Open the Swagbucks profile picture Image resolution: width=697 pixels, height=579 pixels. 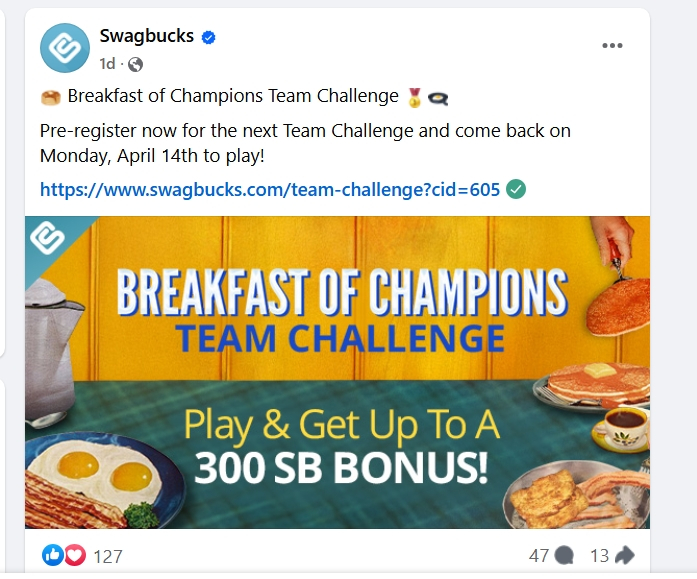pos(65,48)
